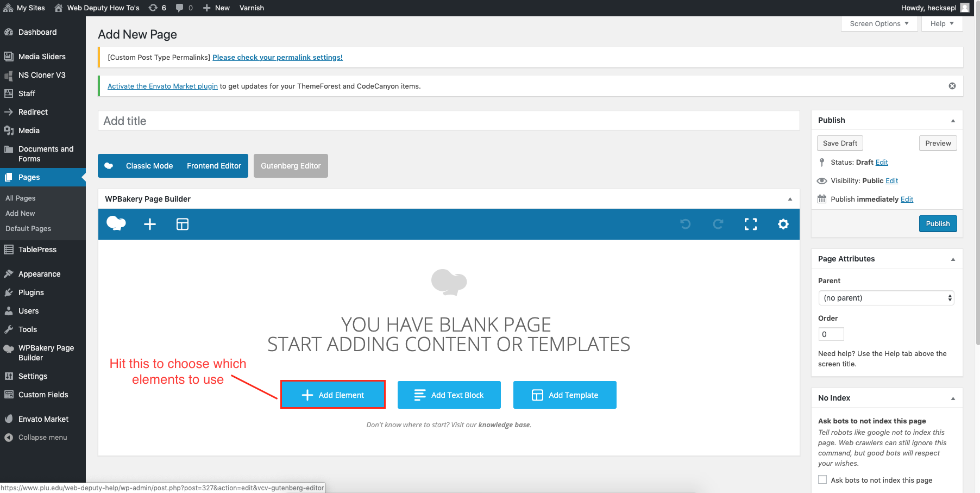Click the plus add-element toolbar icon
980x493 pixels.
coord(150,224)
